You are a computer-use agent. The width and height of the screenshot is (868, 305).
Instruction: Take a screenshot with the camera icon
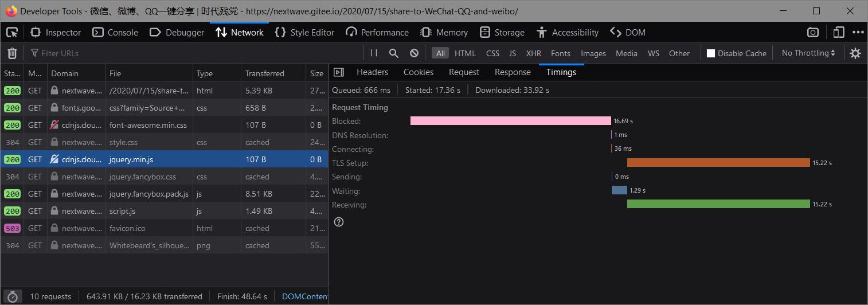[813, 33]
